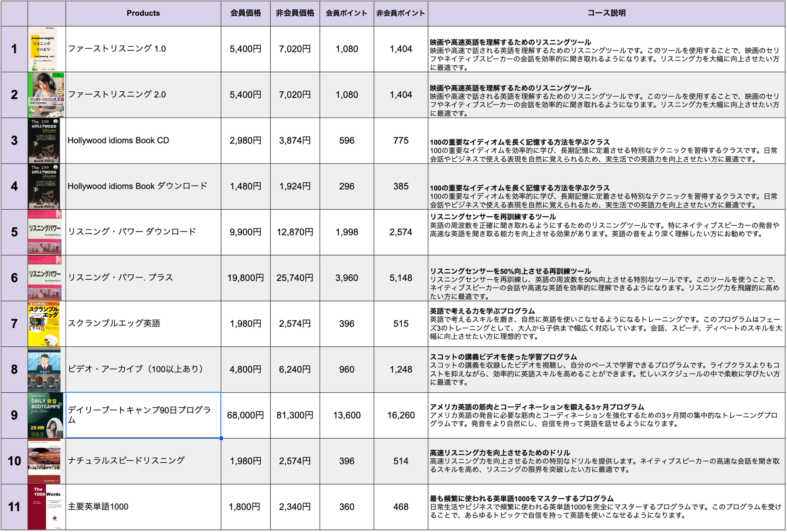
Task: Click the Hollywood idioms Book CD cover image
Action: tap(44, 141)
